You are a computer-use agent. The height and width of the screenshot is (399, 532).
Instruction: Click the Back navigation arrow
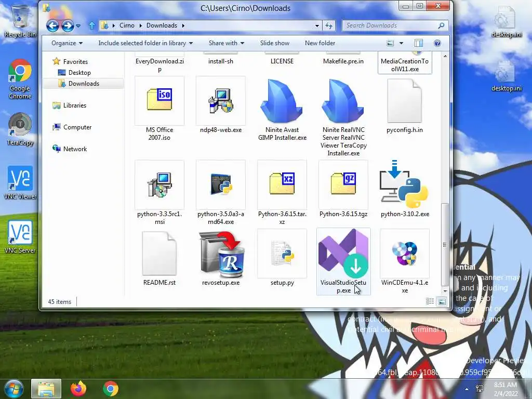[x=52, y=25]
